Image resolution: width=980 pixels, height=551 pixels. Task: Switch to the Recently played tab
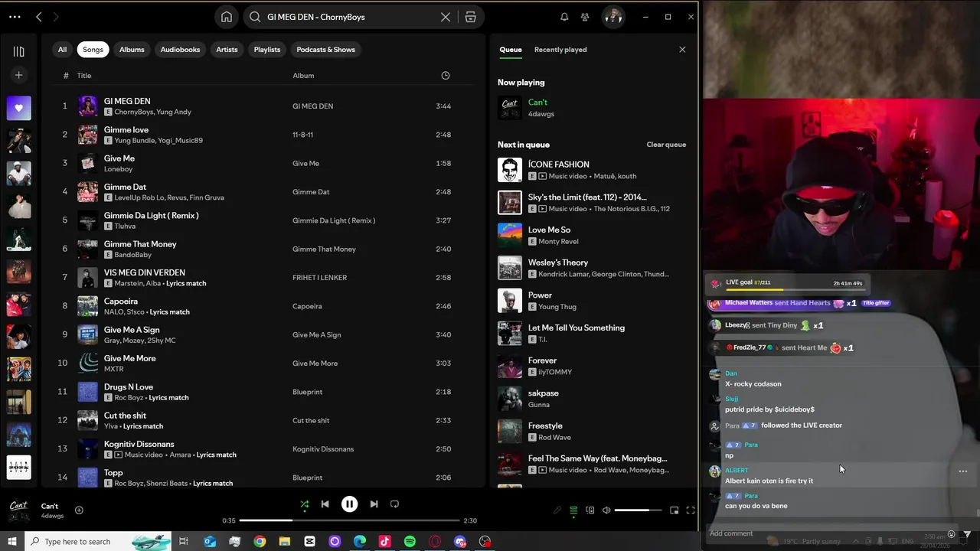click(560, 50)
